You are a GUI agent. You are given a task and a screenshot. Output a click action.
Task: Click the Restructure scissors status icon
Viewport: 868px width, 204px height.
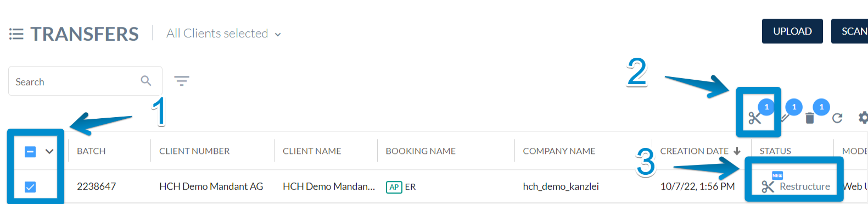pos(768,186)
